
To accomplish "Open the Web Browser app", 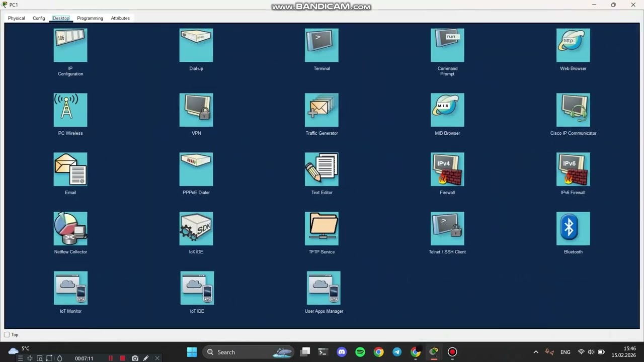I will point(573,45).
